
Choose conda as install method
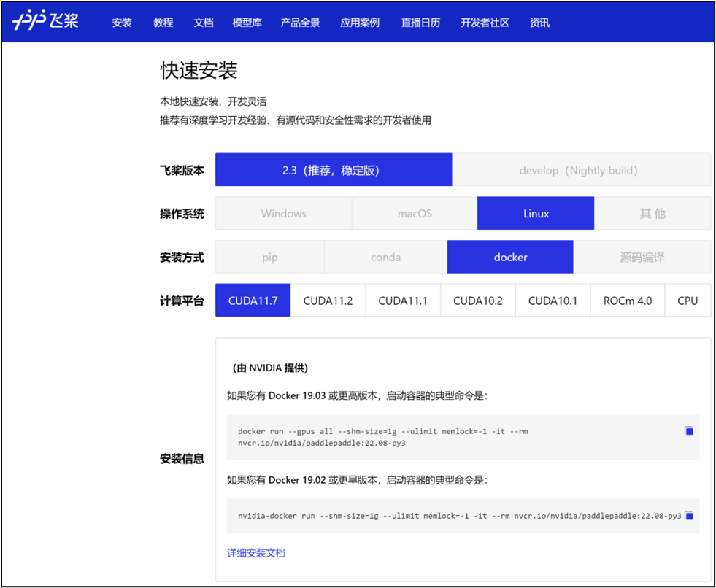(x=385, y=257)
